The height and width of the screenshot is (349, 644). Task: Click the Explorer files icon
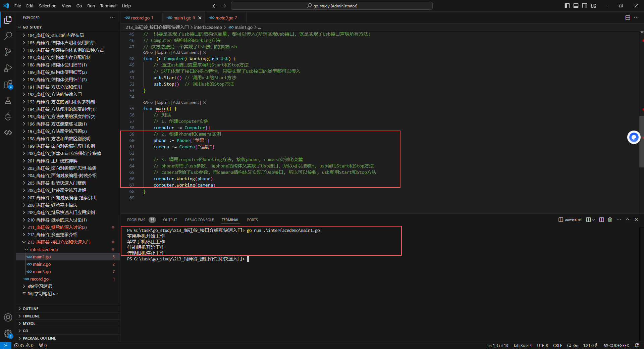[x=8, y=19]
